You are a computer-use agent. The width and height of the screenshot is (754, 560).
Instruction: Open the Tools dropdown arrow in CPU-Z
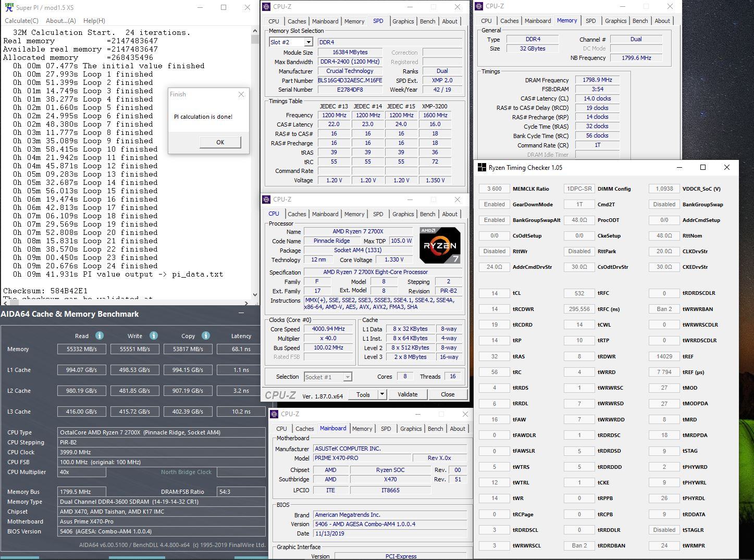[x=382, y=394]
